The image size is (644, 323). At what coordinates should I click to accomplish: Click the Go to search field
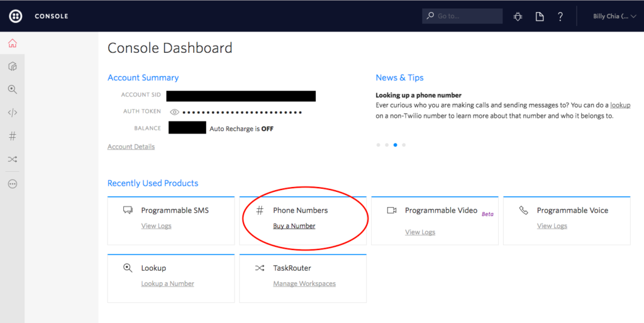462,16
